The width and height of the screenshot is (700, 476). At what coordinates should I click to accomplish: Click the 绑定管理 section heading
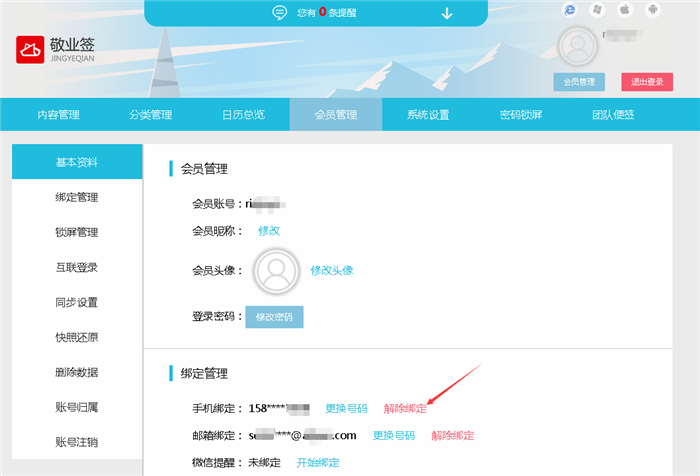pos(204,373)
